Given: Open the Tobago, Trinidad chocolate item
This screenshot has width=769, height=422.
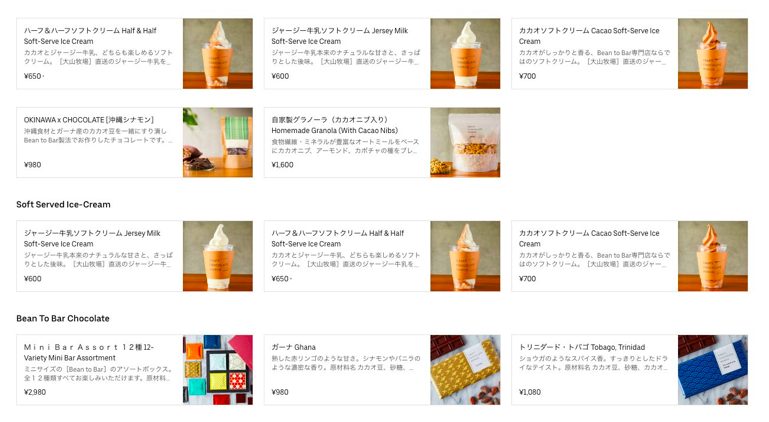Looking at the screenshot, I should tap(630, 370).
